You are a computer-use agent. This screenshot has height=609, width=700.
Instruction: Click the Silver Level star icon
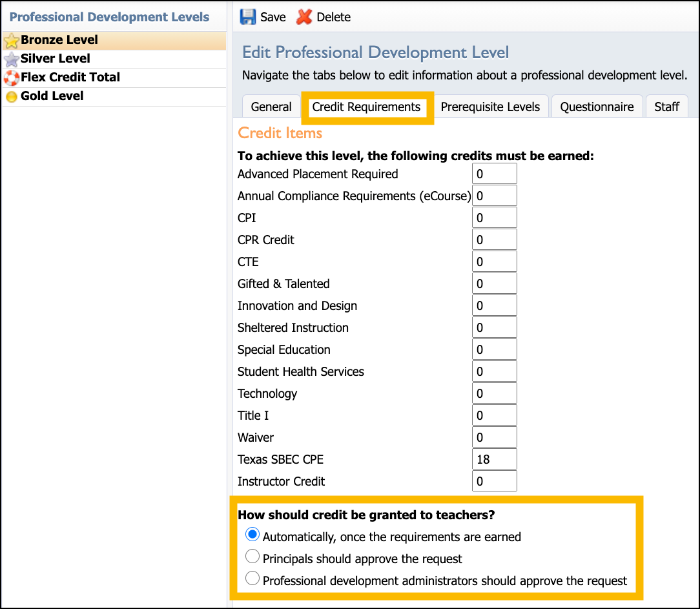click(x=11, y=59)
